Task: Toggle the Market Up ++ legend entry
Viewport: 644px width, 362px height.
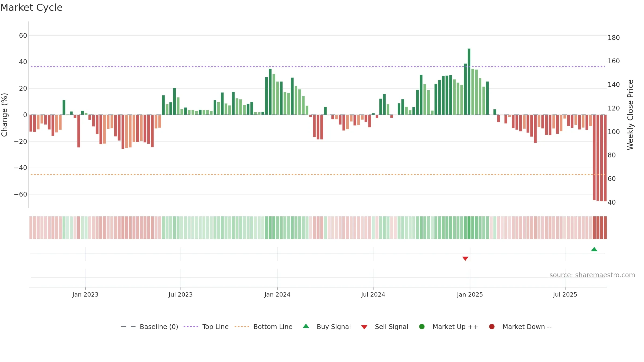Action: coord(449,327)
